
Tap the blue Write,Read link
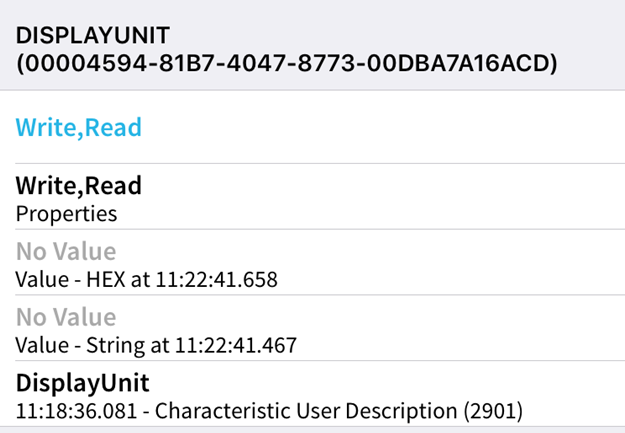[78, 127]
